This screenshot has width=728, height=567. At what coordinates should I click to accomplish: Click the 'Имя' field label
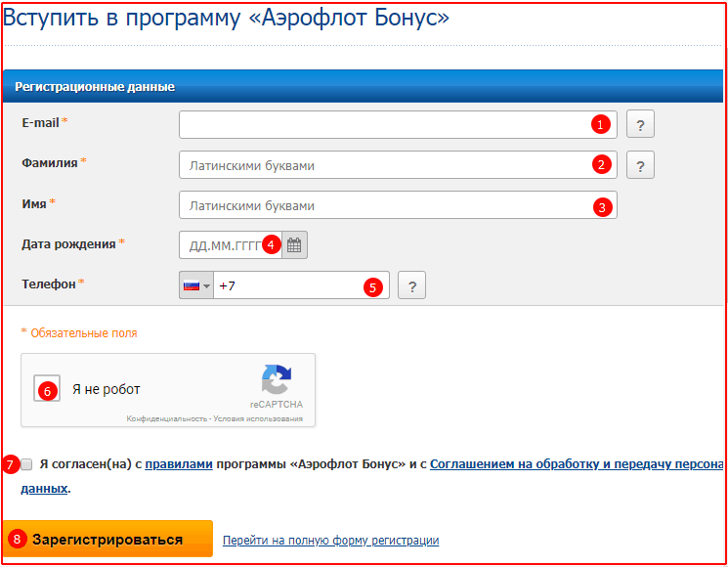click(34, 204)
